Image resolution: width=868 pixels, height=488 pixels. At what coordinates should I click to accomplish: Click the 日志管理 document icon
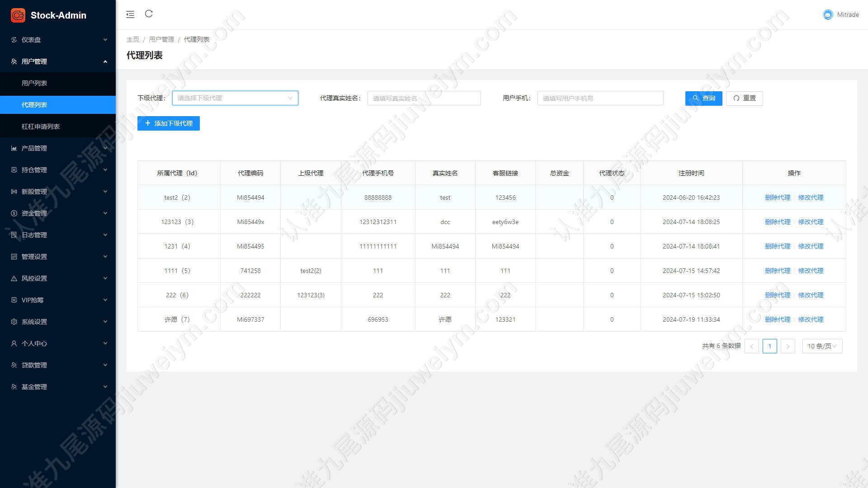(x=14, y=235)
